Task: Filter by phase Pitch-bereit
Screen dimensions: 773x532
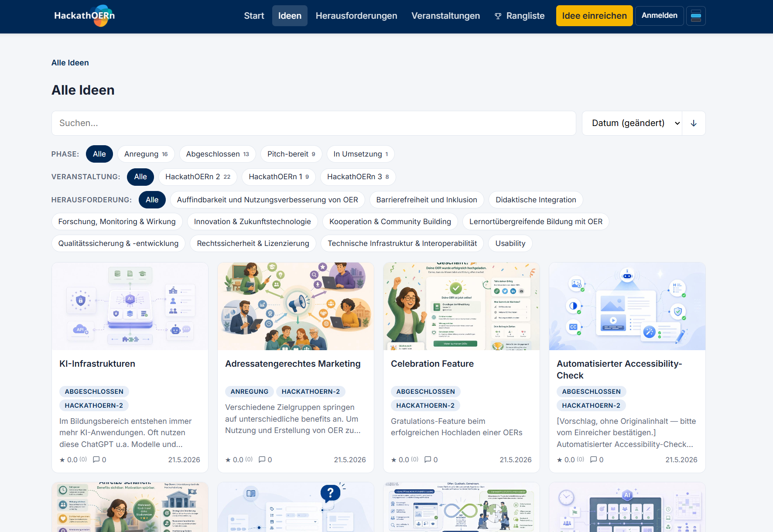Action: (291, 154)
